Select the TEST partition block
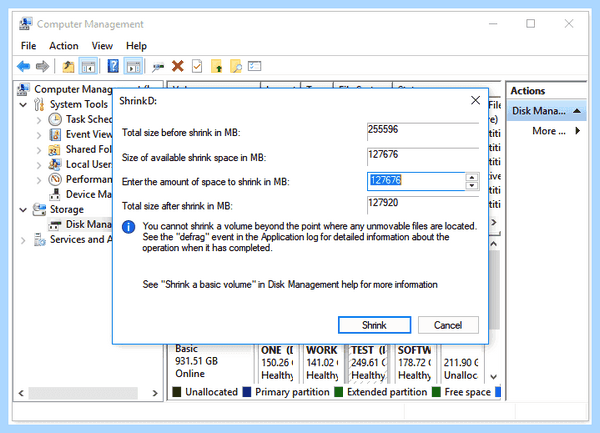Image resolution: width=600 pixels, height=433 pixels. (x=368, y=363)
